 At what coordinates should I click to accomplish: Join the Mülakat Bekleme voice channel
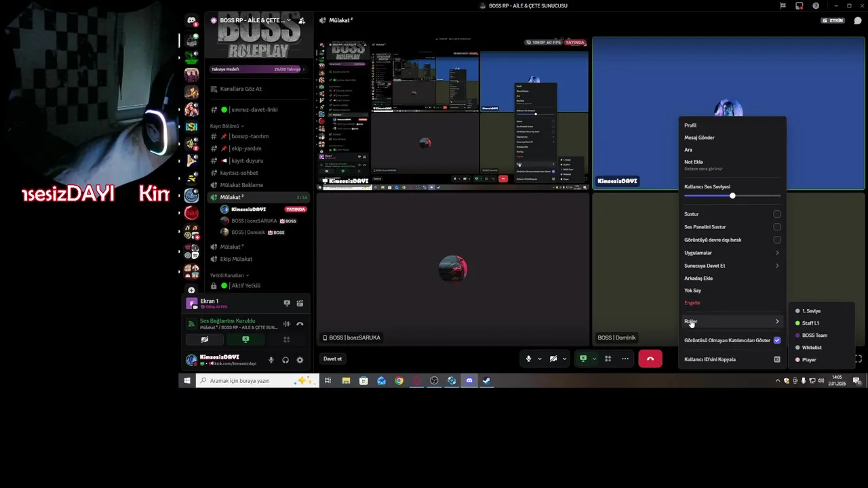[x=258, y=185]
